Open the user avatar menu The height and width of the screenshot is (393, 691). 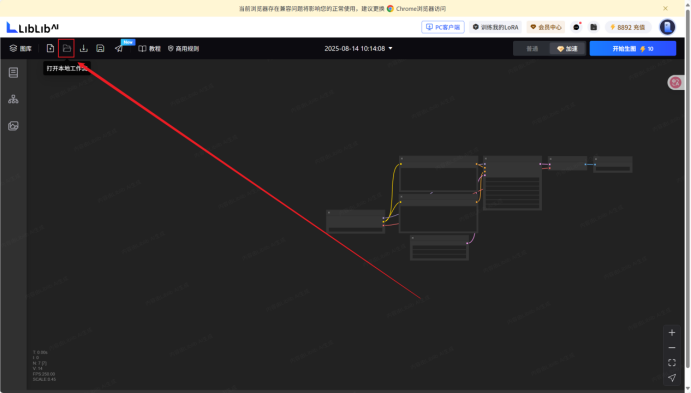tap(667, 27)
